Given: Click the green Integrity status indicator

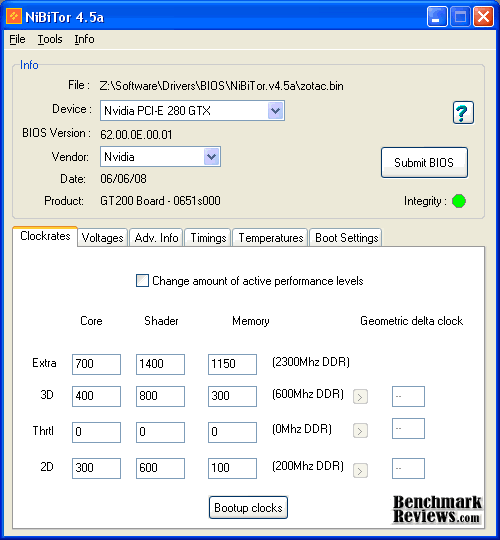Looking at the screenshot, I should coord(459,201).
